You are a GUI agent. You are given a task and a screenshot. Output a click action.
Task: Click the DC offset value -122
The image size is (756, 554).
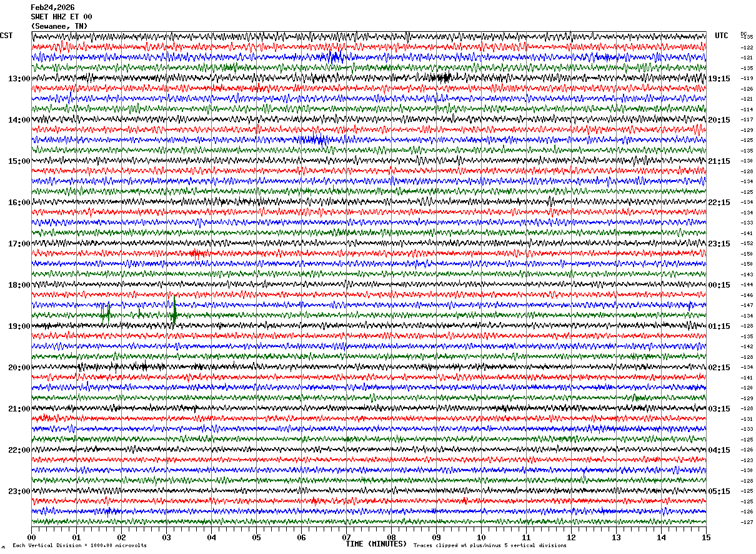[x=747, y=48]
